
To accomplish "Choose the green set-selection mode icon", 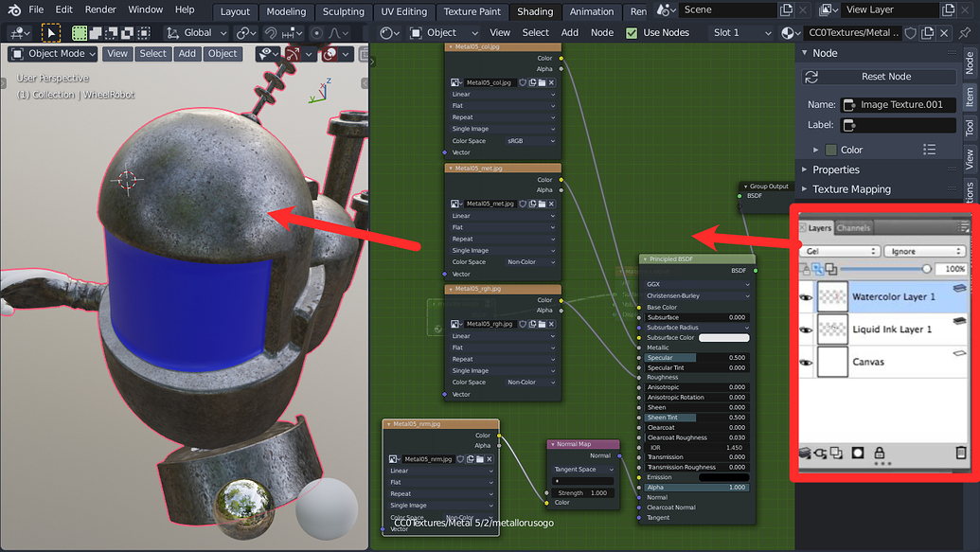I will click(x=80, y=32).
